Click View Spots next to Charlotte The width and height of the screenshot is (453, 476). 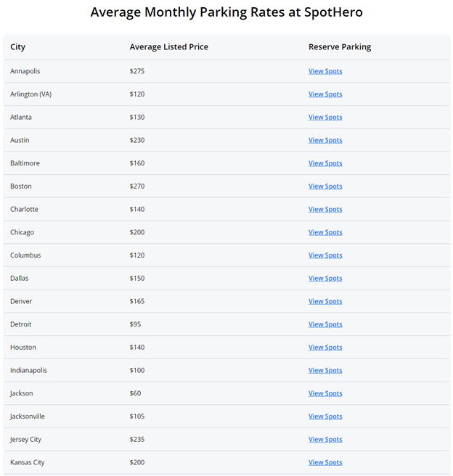pyautogui.click(x=325, y=209)
